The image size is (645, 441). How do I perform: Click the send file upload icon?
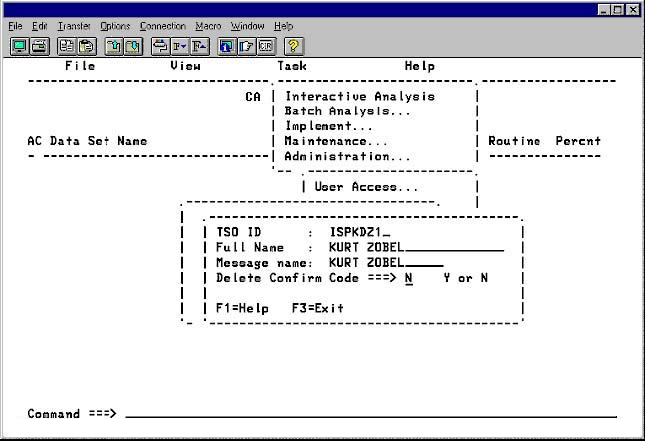(114, 46)
